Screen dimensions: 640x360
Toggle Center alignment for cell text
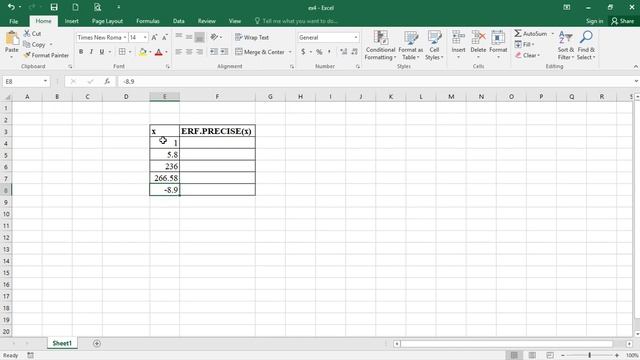(x=189, y=52)
